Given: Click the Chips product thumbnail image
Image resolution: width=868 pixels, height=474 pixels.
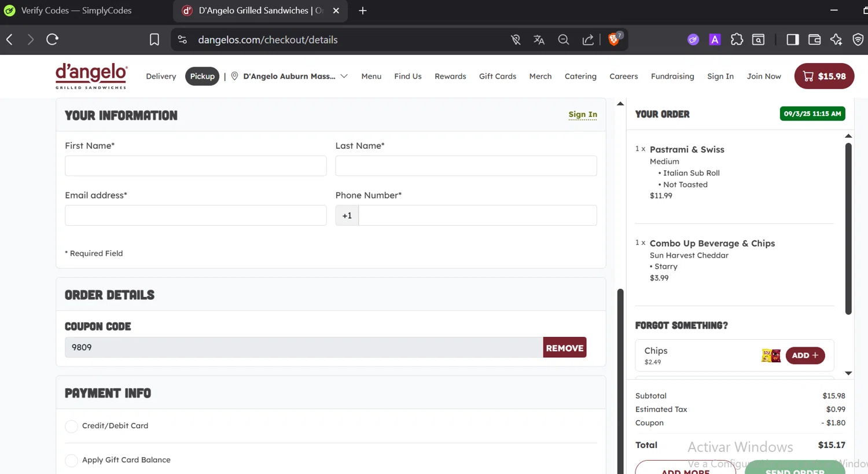Looking at the screenshot, I should point(771,355).
